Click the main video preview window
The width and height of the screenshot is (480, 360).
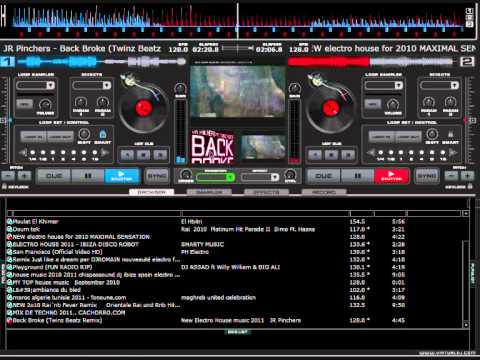(238, 92)
